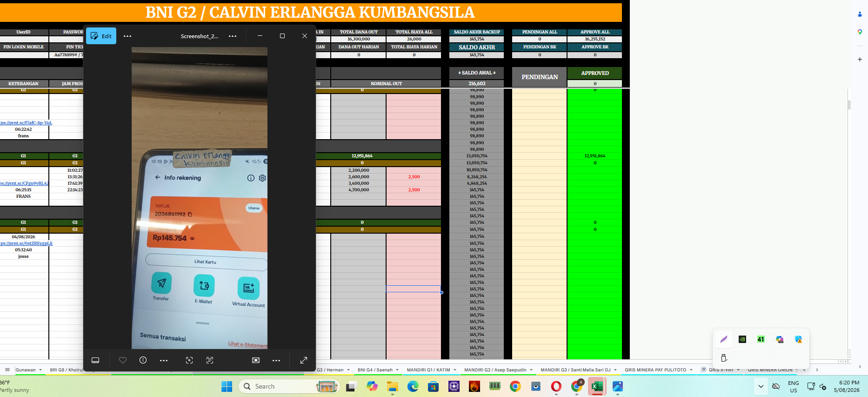Open Windows Security from the tray overflow
The width and height of the screenshot is (868, 397).
click(x=798, y=339)
